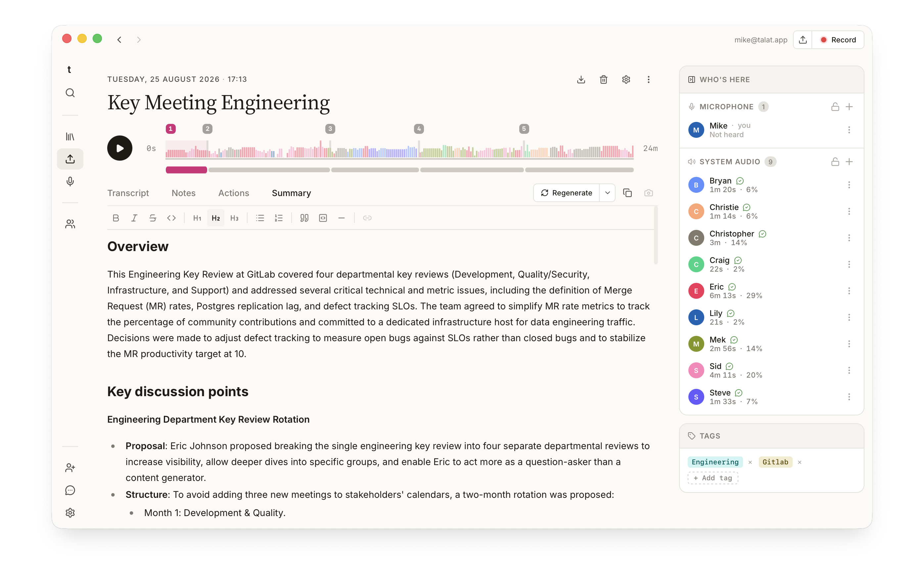
Task: Set heading level H1
Action: (x=197, y=218)
